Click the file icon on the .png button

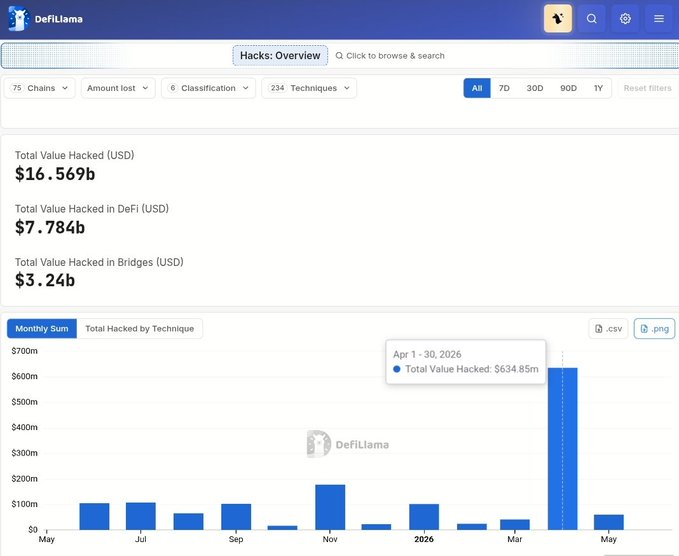(644, 329)
